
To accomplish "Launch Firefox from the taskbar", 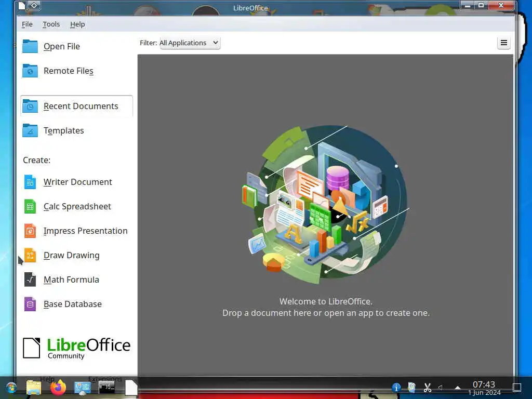I will pyautogui.click(x=58, y=387).
